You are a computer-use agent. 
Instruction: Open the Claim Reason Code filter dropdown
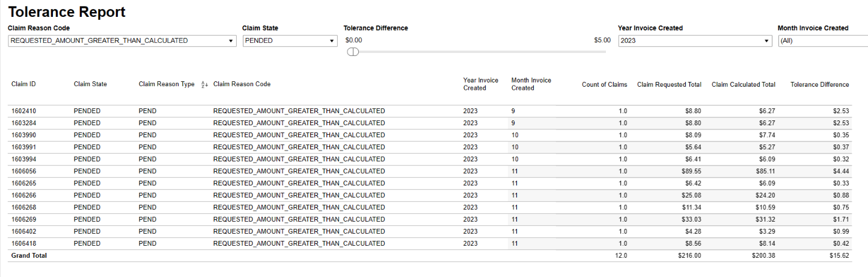pos(122,41)
